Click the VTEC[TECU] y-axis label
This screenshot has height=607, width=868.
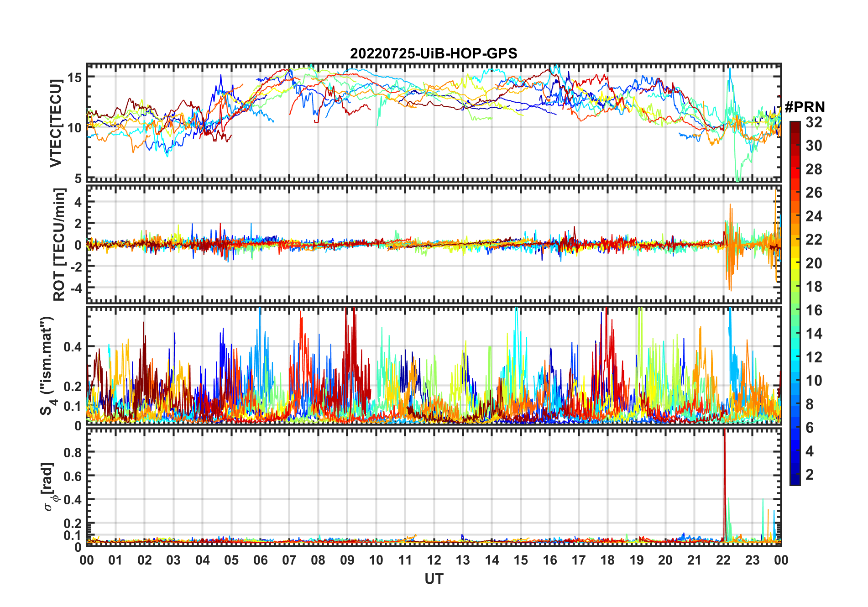[56, 123]
